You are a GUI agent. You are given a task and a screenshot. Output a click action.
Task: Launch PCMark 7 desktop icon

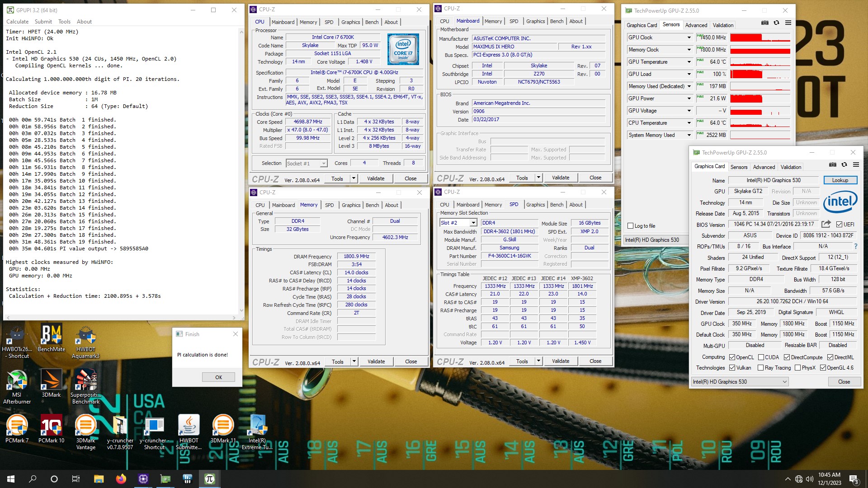tap(17, 429)
